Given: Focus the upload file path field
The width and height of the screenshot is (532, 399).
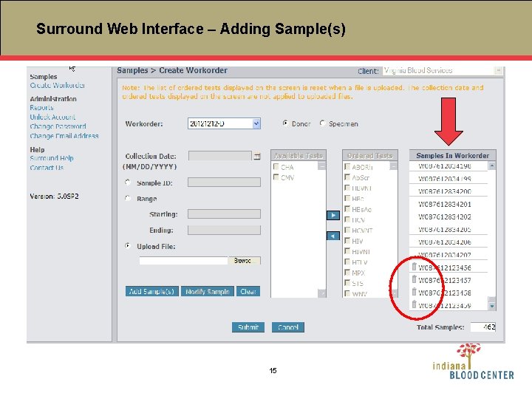Looking at the screenshot, I should 183,261.
